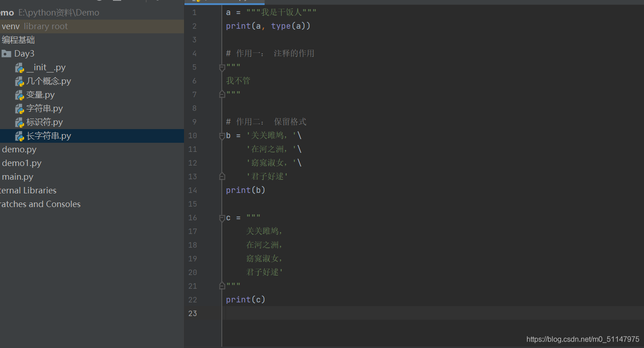Click '在河之洲，' string on line 11
Image resolution: width=644 pixels, height=348 pixels.
pos(271,150)
